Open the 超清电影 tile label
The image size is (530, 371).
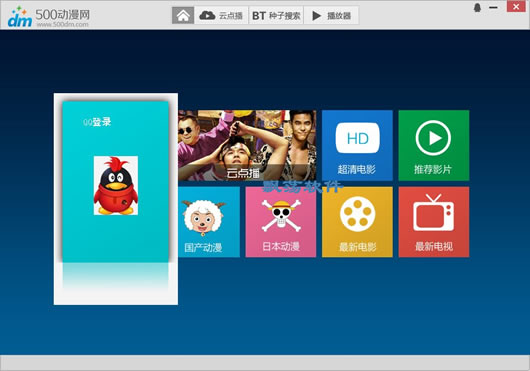point(357,169)
